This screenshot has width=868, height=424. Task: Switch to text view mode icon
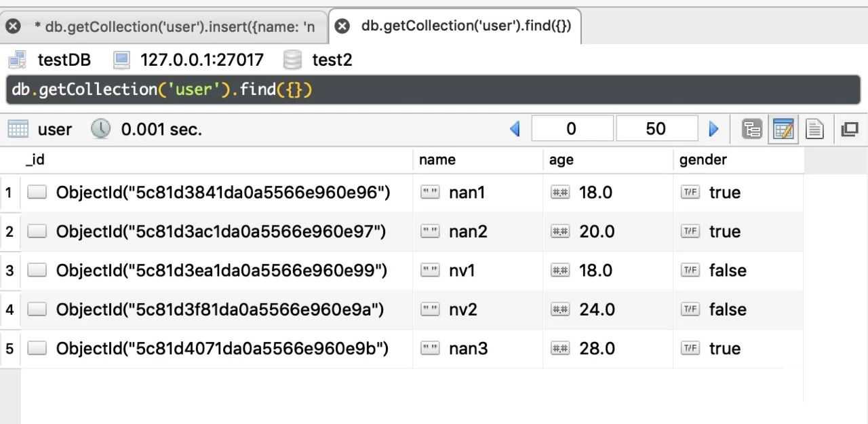[815, 129]
